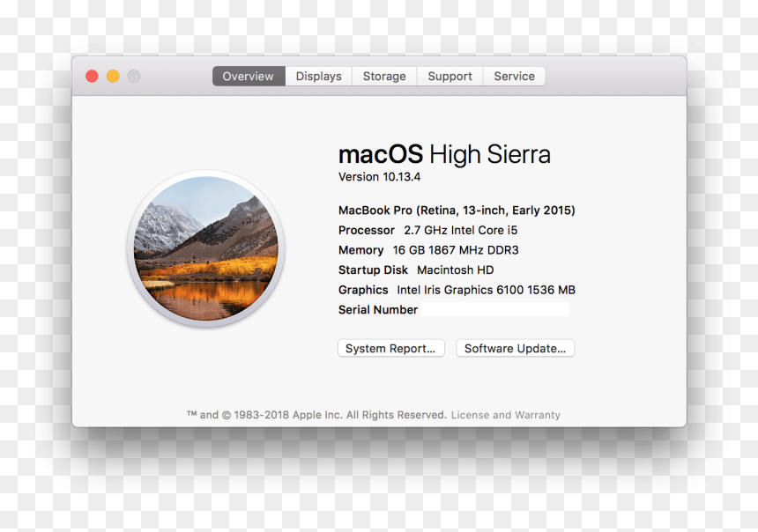Click the Intel Iris Graphics 6100 1536 MB line
Screen dimensions: 758x532
pyautogui.click(x=457, y=290)
